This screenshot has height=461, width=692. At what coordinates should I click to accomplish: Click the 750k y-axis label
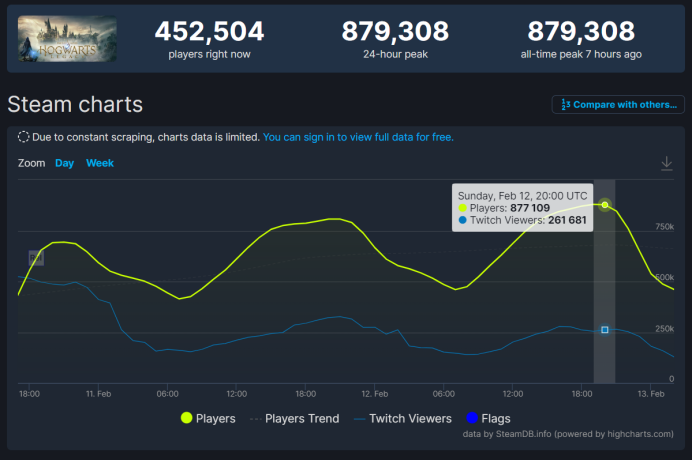point(665,227)
